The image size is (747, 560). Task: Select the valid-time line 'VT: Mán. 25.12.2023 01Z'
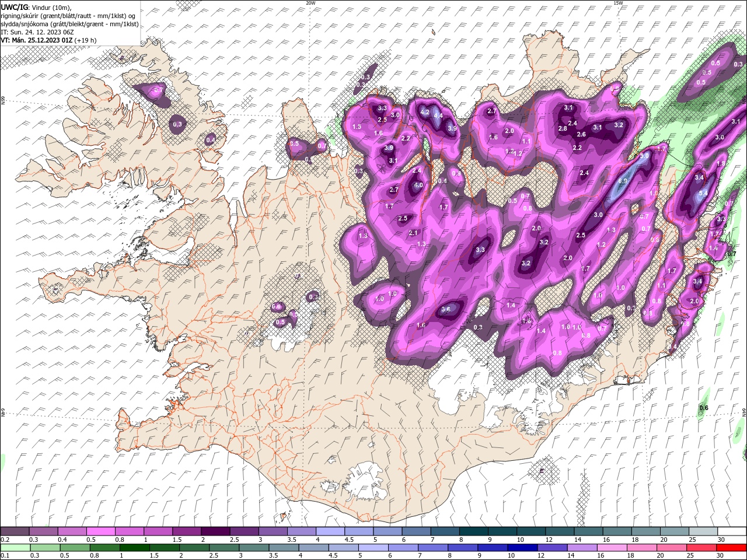37,40
